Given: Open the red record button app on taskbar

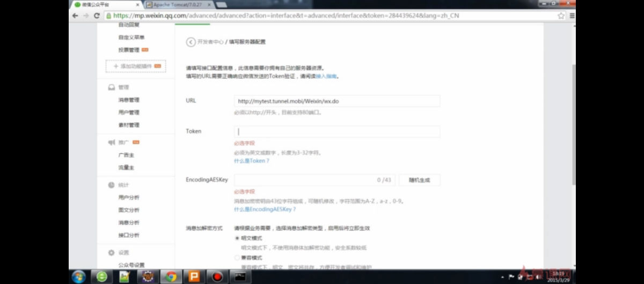Looking at the screenshot, I should click(217, 276).
